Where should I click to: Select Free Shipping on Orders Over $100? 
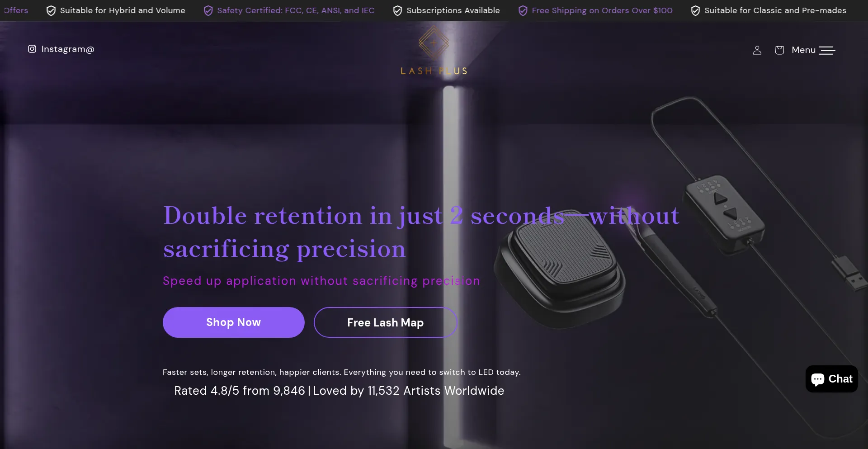pos(602,10)
